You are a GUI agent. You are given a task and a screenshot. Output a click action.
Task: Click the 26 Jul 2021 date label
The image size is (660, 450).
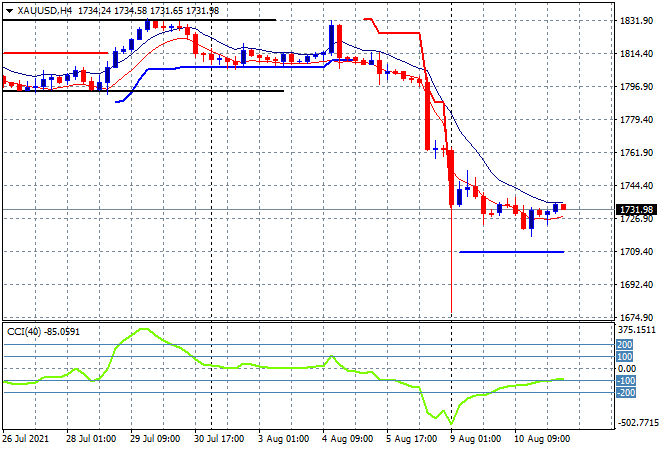click(x=25, y=439)
